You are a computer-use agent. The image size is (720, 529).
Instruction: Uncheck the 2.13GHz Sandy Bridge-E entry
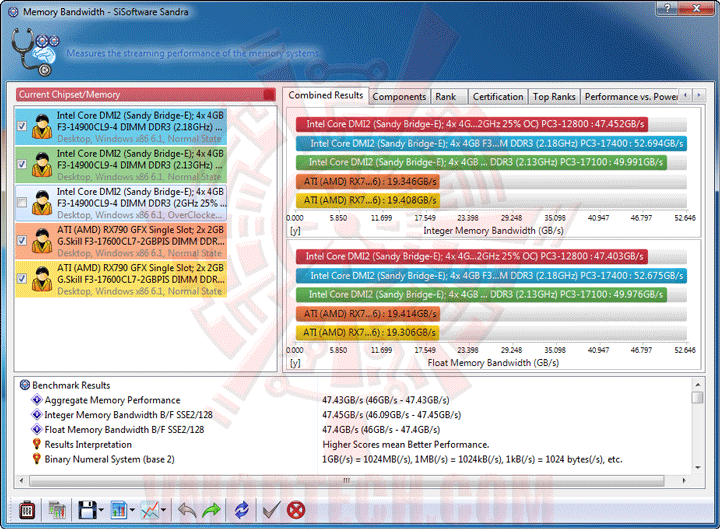tap(22, 164)
